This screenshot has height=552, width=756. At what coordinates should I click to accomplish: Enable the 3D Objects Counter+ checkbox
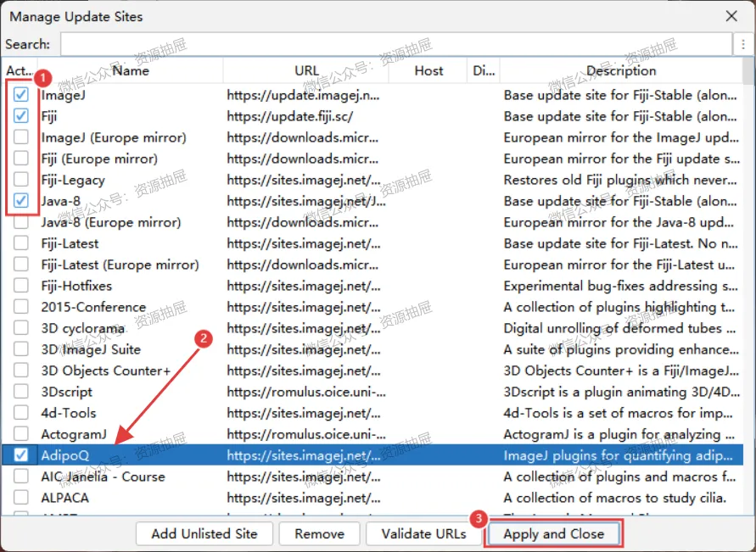pos(20,371)
